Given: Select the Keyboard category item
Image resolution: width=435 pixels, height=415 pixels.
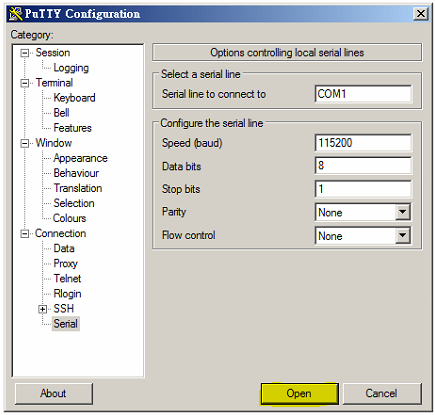Looking at the screenshot, I should coord(74,98).
